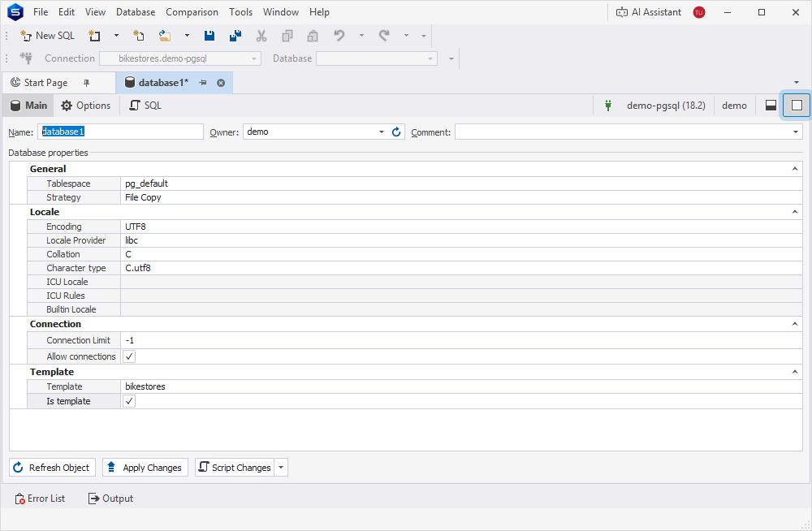Image resolution: width=812 pixels, height=531 pixels.
Task: Click Refresh Object button
Action: coord(52,468)
